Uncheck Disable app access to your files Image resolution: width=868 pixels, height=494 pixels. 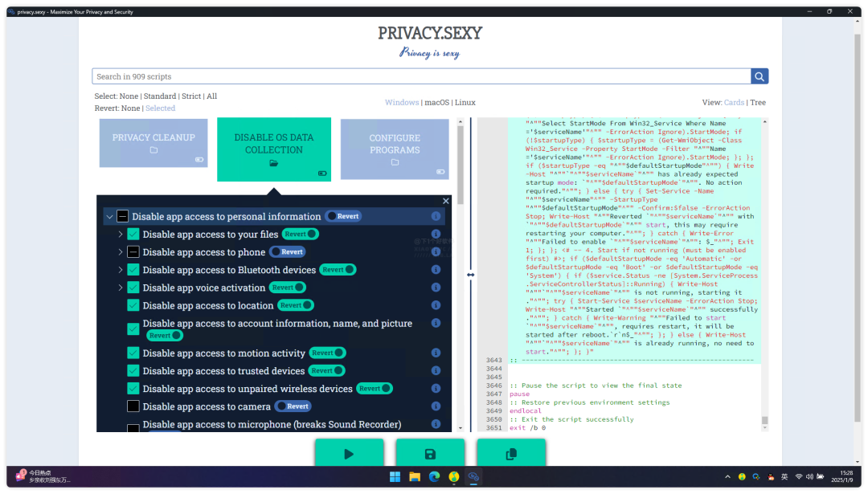click(133, 234)
